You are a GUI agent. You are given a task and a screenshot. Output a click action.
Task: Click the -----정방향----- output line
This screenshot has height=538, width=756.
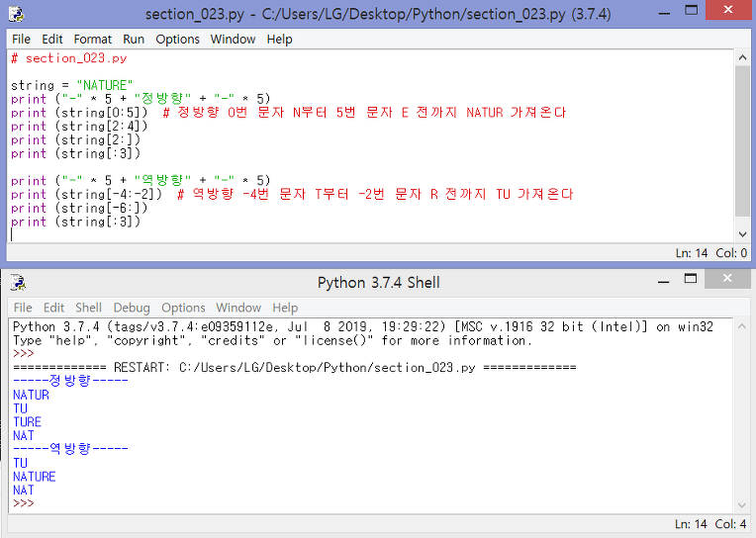[x=70, y=381]
